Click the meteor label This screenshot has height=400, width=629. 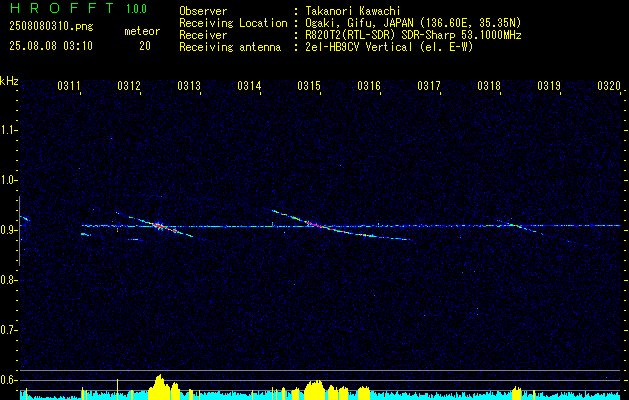pos(142,31)
